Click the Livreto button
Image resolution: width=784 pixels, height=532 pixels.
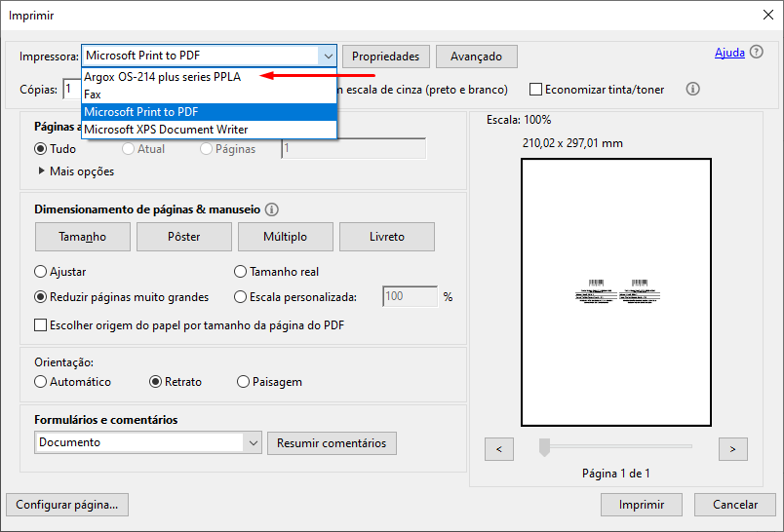[x=387, y=237]
